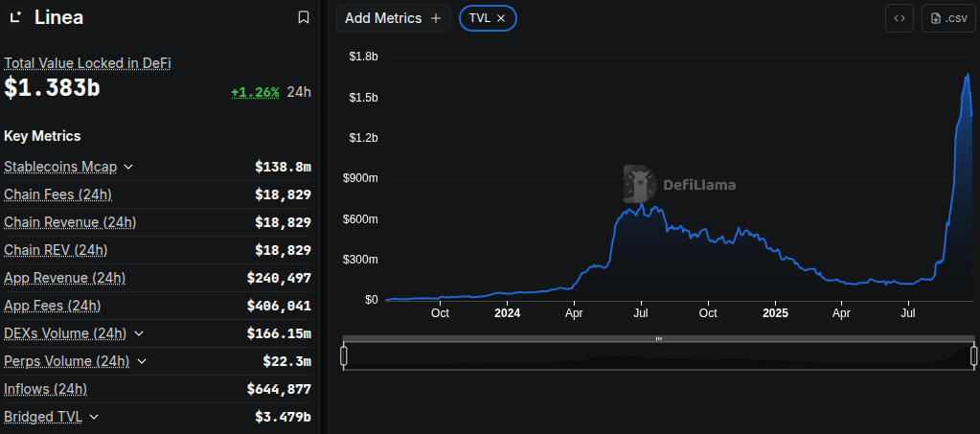Click the left handle of range slider
This screenshot has height=434, width=980.
click(344, 355)
